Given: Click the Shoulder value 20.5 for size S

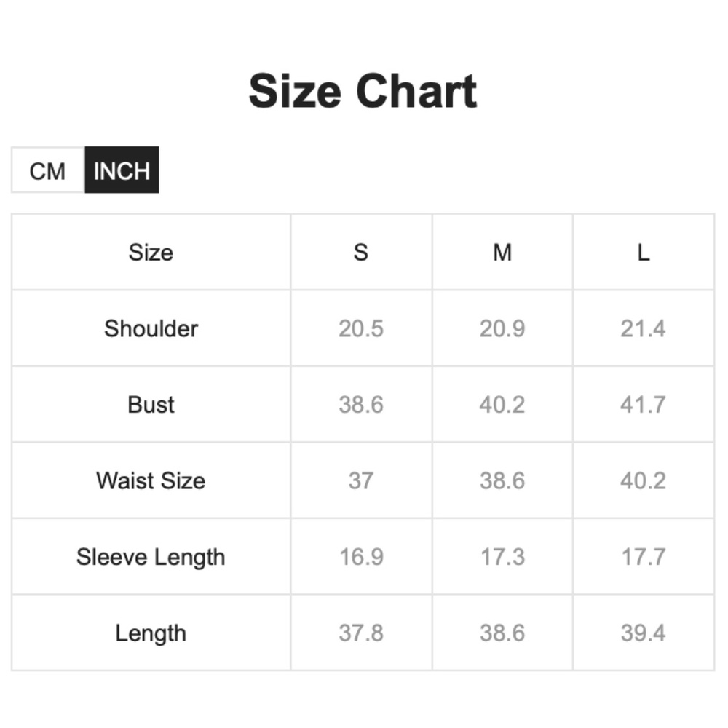Looking at the screenshot, I should 361,328.
